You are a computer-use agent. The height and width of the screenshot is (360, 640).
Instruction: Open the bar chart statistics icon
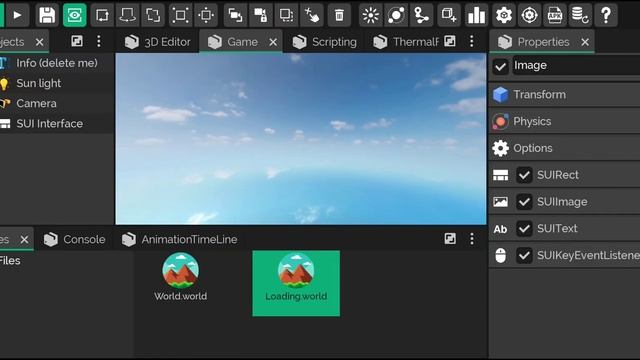pos(476,16)
